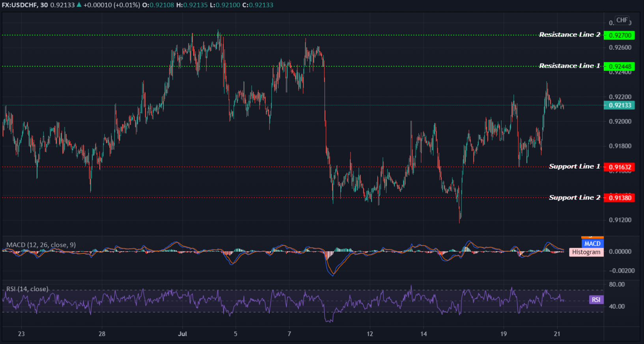
Task: Click date 14 on time axis
Action: (424, 334)
